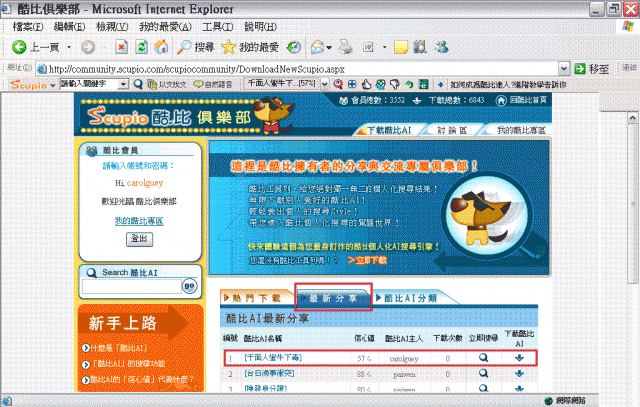Screen dimensions: 640x407
Task: Open the 討論區 header tab
Action: [x=452, y=130]
